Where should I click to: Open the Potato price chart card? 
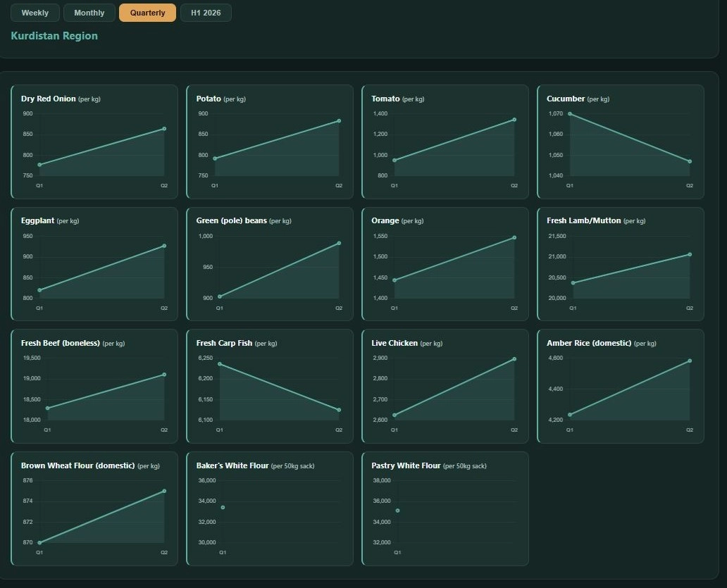click(270, 142)
